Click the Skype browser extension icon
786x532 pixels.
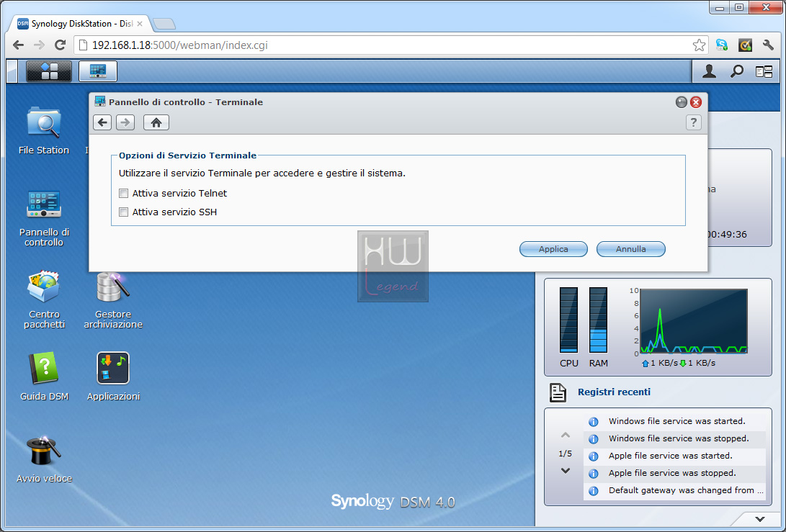click(x=721, y=45)
